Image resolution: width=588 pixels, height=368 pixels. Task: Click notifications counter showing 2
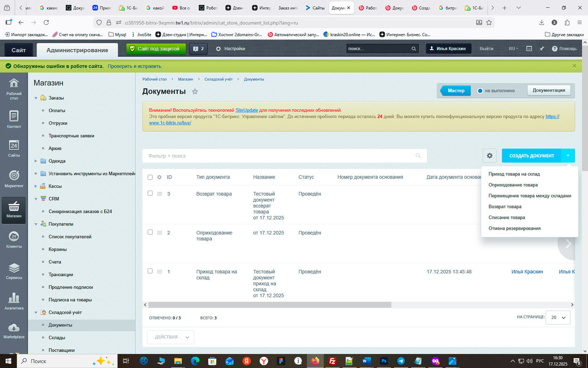pyautogui.click(x=198, y=49)
